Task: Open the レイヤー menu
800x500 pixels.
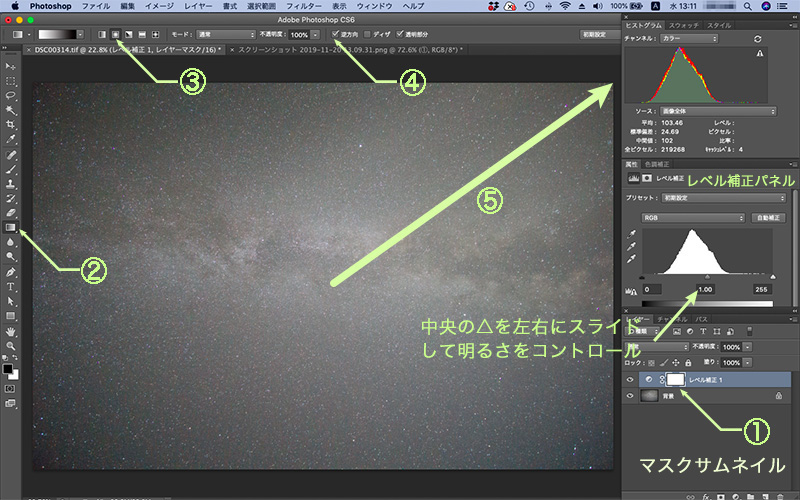Action: (198, 6)
